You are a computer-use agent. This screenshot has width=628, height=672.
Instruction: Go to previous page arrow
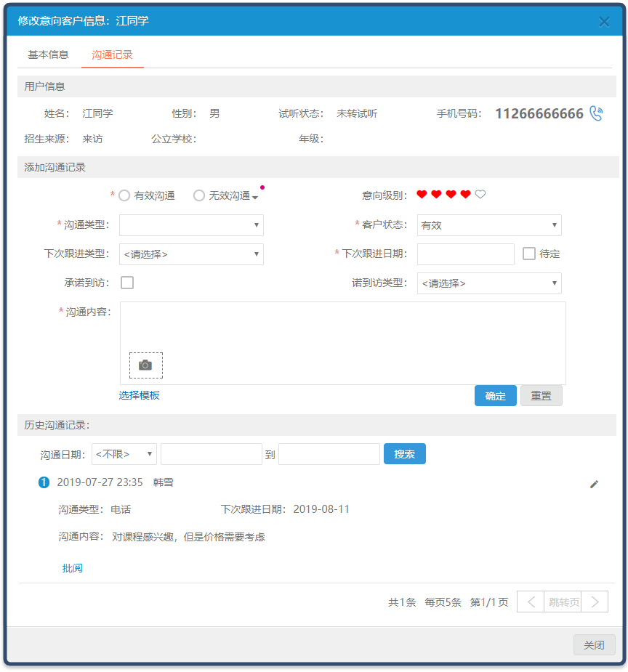(x=531, y=602)
